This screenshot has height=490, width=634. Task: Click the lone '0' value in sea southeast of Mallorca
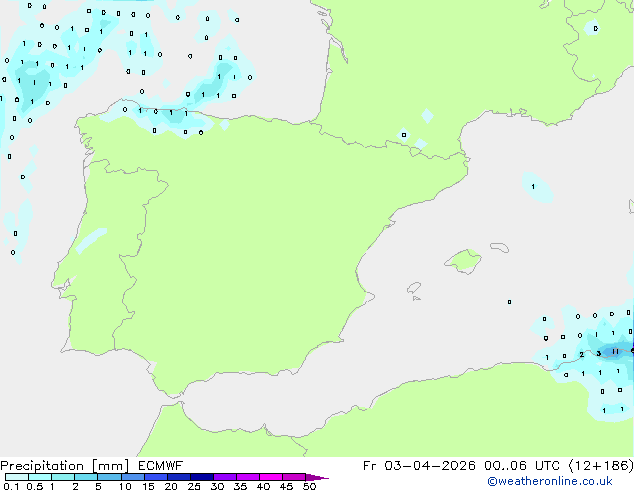coord(509,302)
